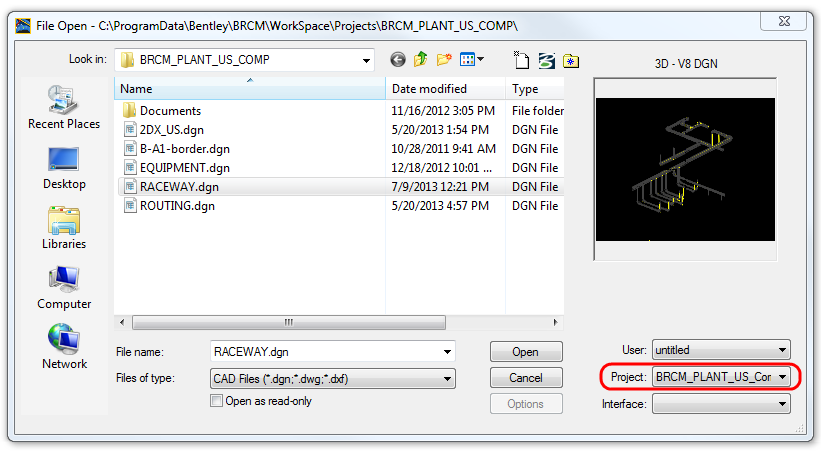The height and width of the screenshot is (454, 821).
Task: Select file name B-A1-border.dgn
Action: [x=185, y=149]
